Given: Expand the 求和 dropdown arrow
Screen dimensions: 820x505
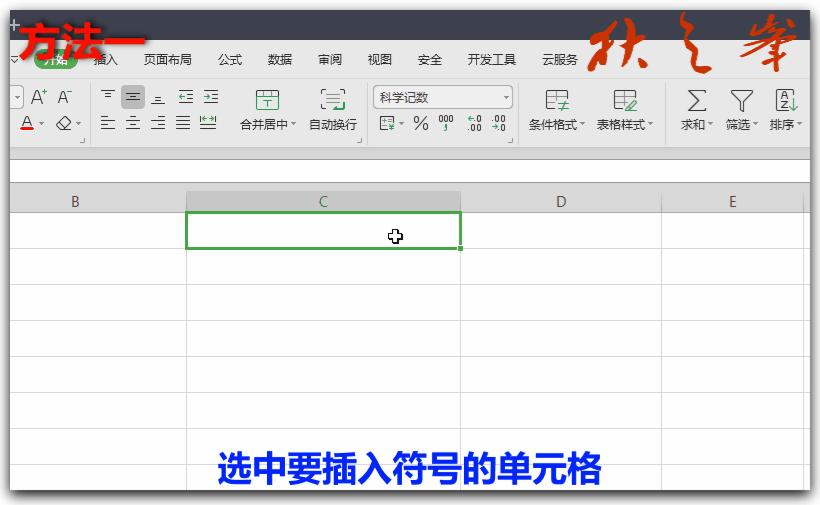Looking at the screenshot, I should [711, 124].
